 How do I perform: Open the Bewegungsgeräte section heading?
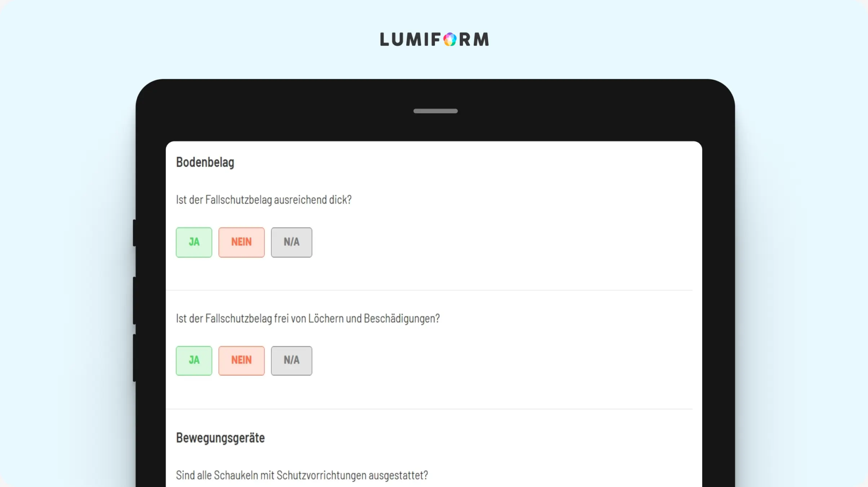pyautogui.click(x=220, y=438)
